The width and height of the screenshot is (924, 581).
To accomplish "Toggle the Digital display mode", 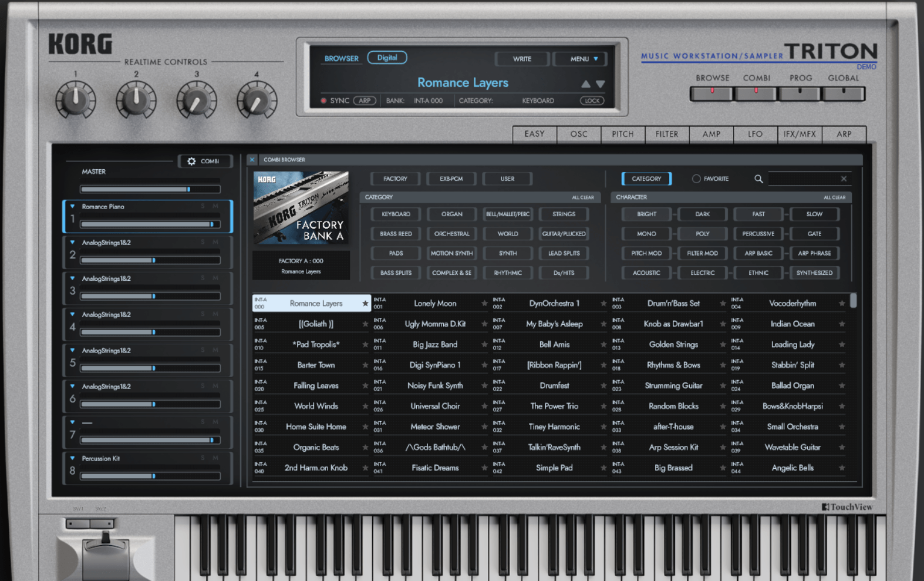I will [387, 58].
